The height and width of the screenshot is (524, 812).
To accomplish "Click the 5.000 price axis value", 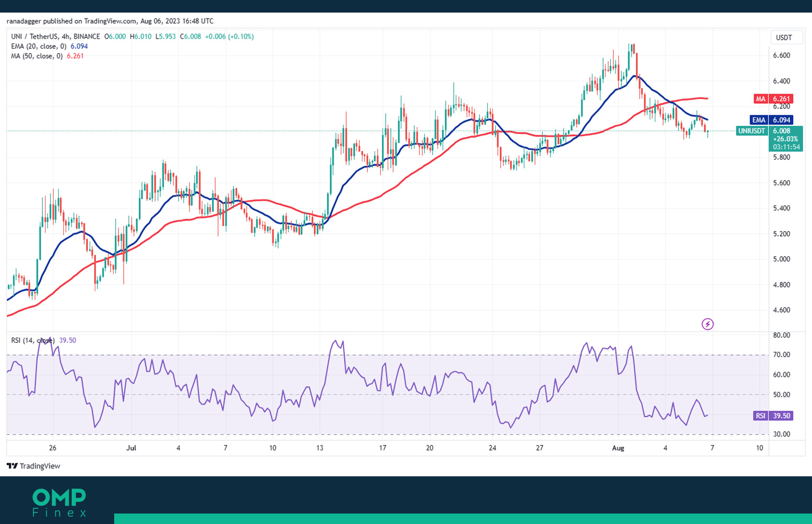I will coord(782,259).
